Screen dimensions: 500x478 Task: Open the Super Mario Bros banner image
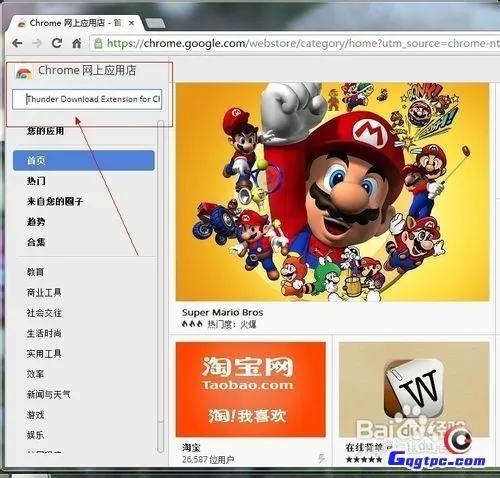[x=332, y=192]
